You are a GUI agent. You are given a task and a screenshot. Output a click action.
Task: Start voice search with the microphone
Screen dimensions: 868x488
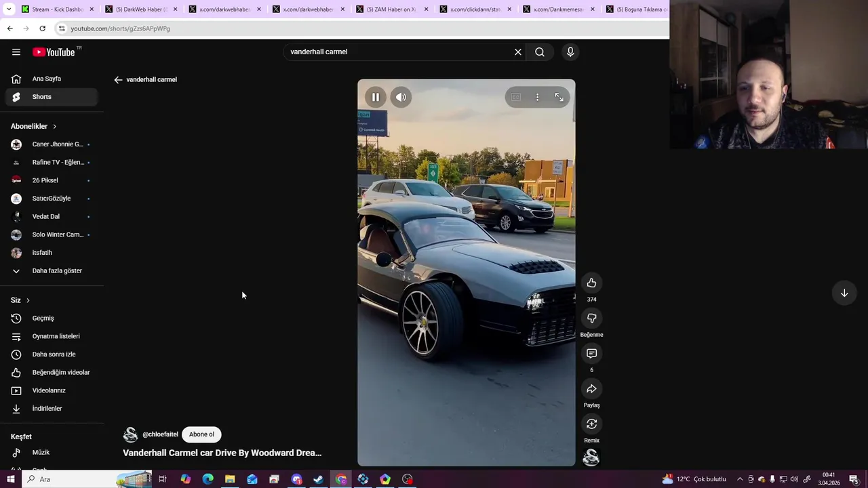[570, 52]
